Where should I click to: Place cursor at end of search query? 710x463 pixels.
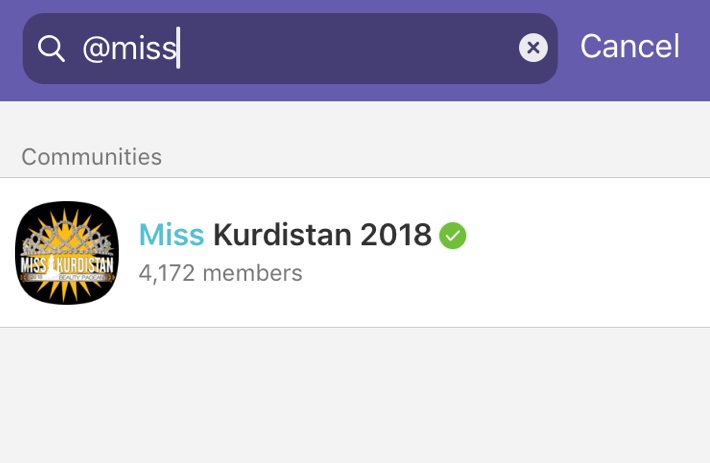point(178,47)
